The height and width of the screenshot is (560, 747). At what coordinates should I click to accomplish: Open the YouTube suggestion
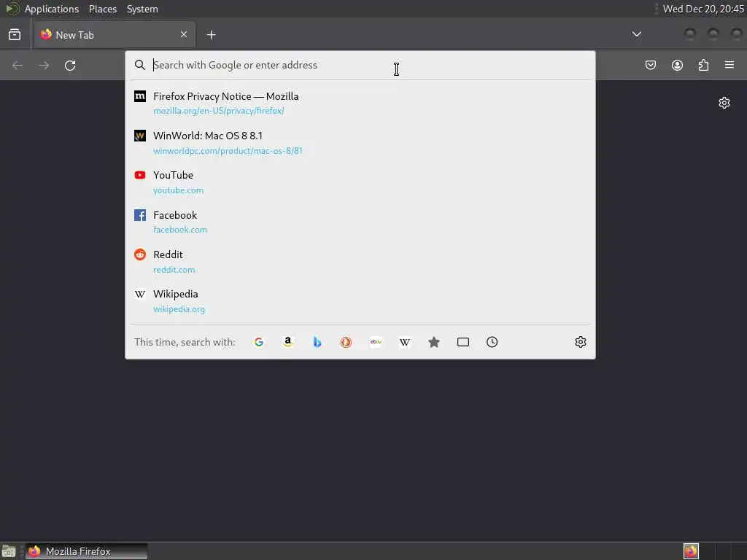[x=360, y=182]
